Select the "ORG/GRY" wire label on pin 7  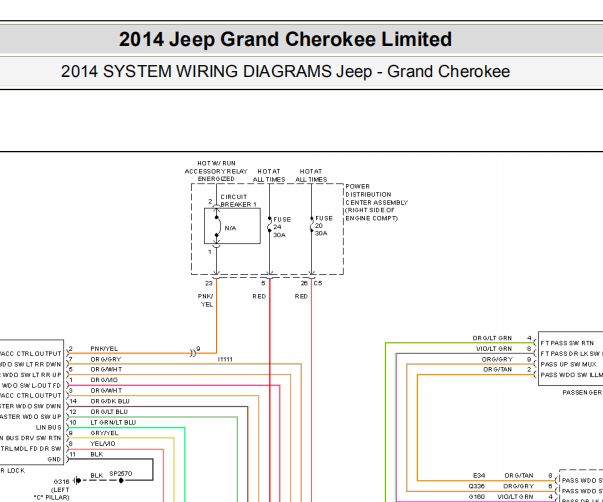[x=106, y=359]
